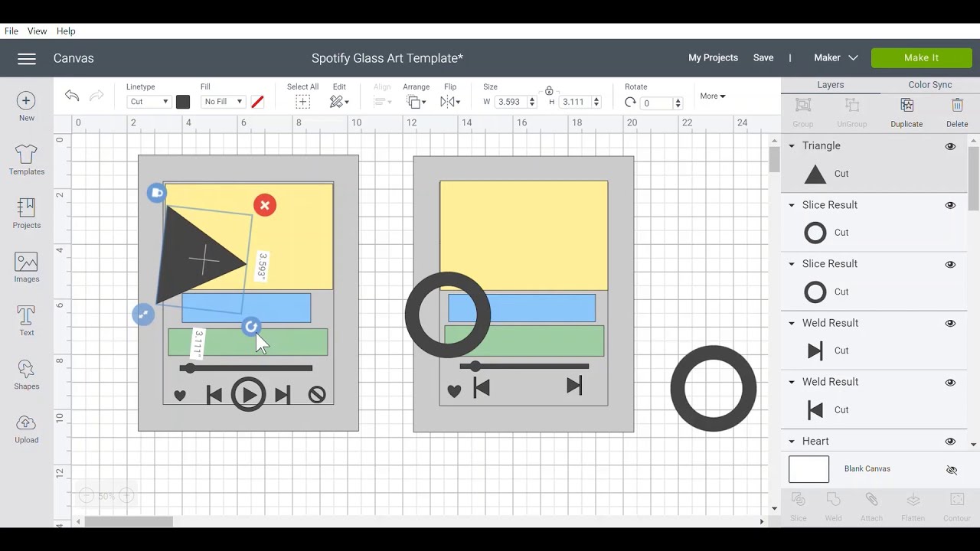
Task: Select the Triangle Cut layer thumbnail
Action: coord(815,174)
